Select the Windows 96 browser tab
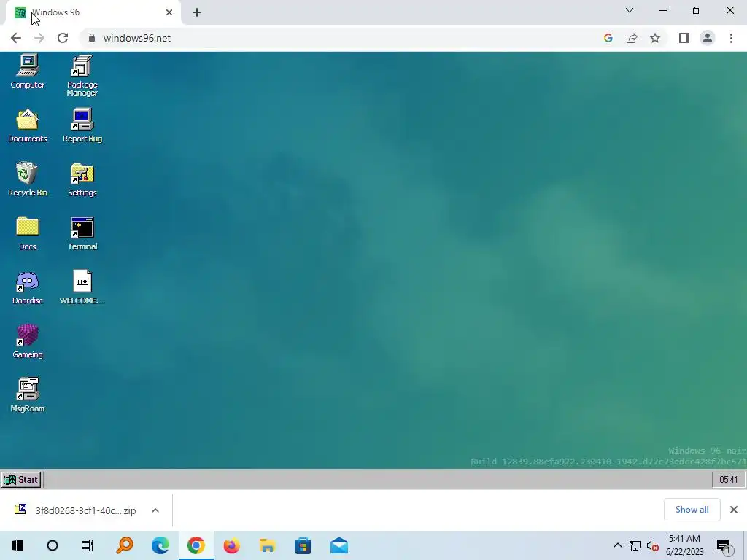Viewport: 747px width, 560px height. (x=93, y=12)
